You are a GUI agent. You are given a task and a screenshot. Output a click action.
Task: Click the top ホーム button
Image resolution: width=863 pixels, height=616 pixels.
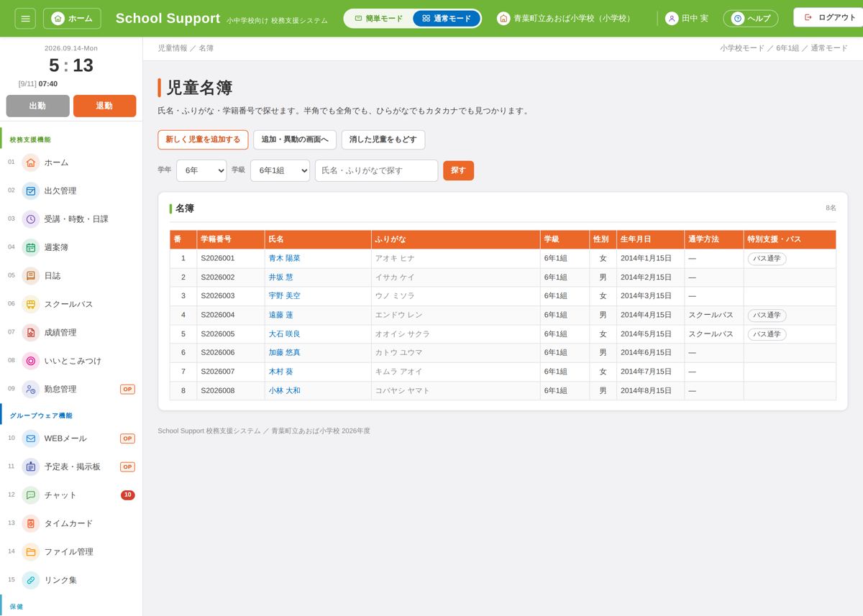pos(72,18)
